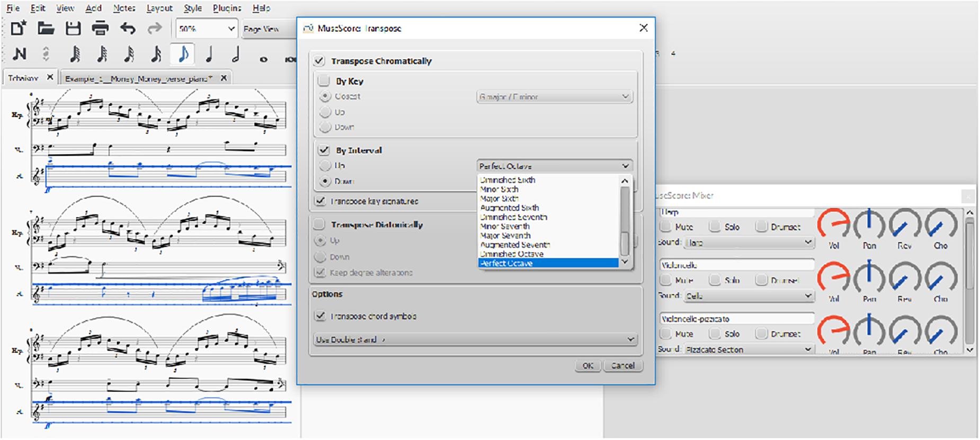This screenshot has width=980, height=440.
Task: Click the Harp Vol knob in Mixer
Action: pos(834,225)
